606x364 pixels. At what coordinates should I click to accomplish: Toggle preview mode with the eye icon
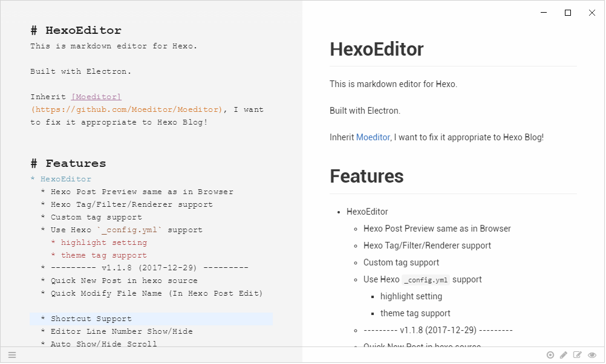[x=592, y=355]
